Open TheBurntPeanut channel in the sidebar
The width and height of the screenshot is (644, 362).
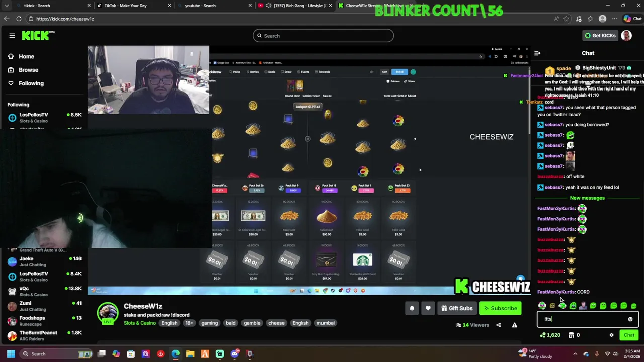44,335
